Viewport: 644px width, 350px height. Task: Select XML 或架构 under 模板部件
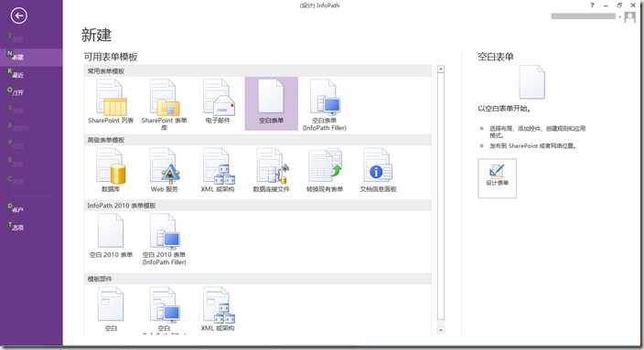(x=218, y=310)
